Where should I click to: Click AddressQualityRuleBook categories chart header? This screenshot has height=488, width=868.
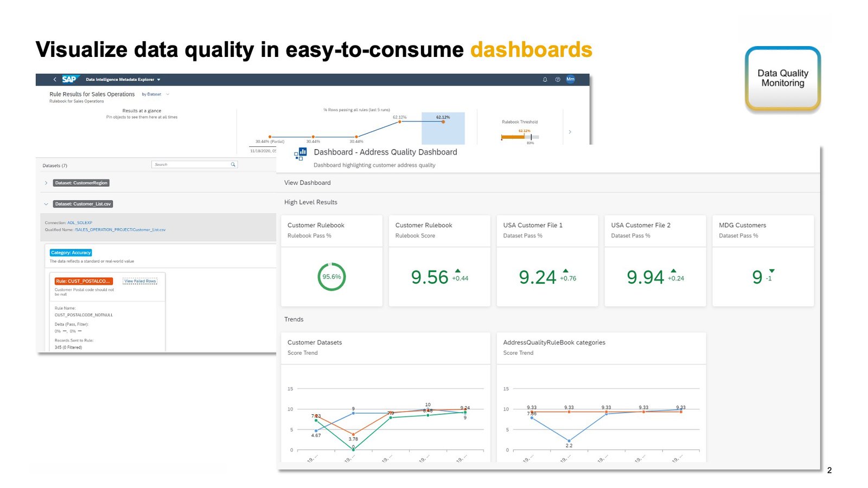[602, 348]
